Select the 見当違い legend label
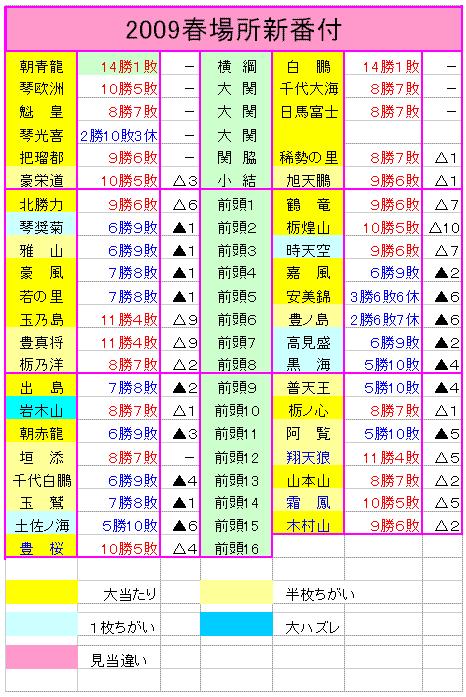Image resolution: width=466 pixels, height=697 pixels. coord(118,660)
